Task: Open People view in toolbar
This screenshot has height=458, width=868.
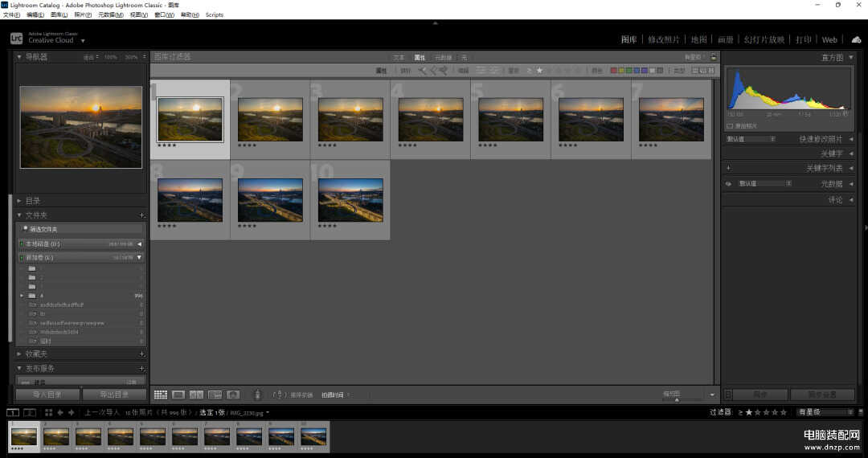Action: point(233,395)
